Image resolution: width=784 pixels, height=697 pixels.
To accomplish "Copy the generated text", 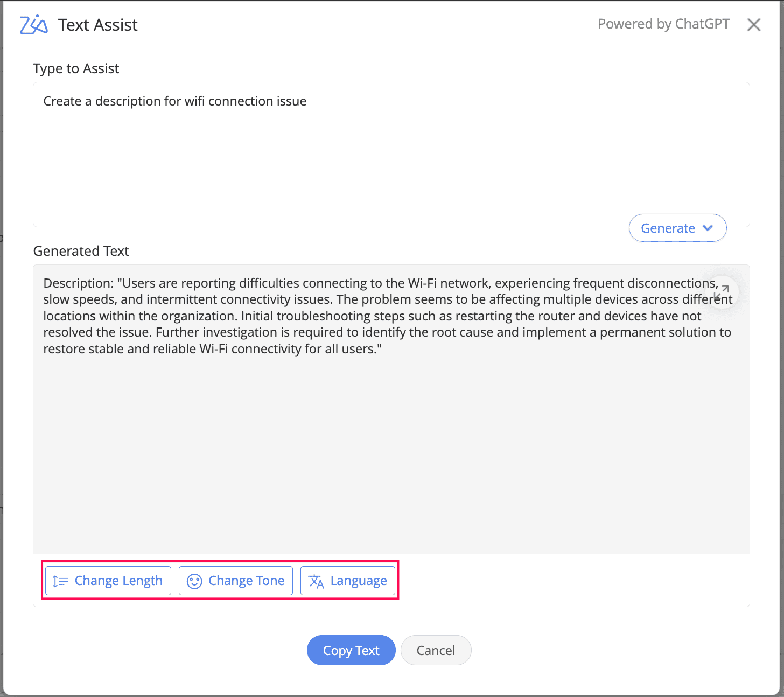I will pos(351,650).
